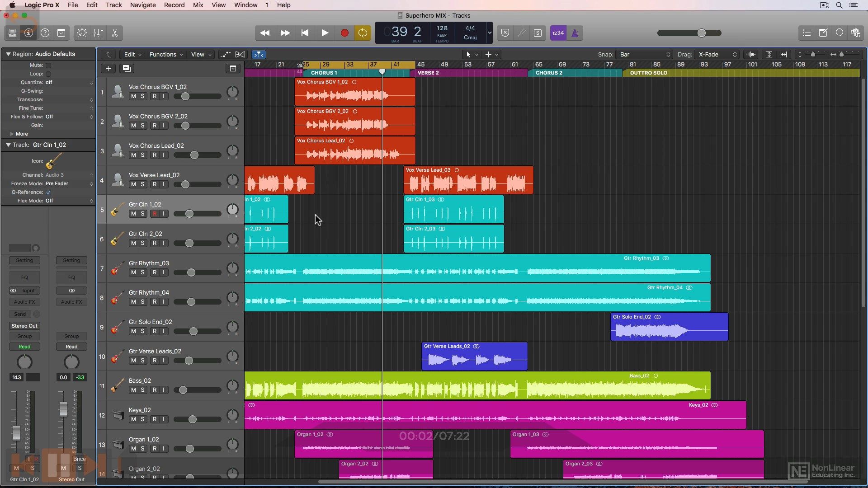The image size is (868, 488).
Task: Collapse the Track Gtr Cln 1_02 section
Action: [8, 145]
